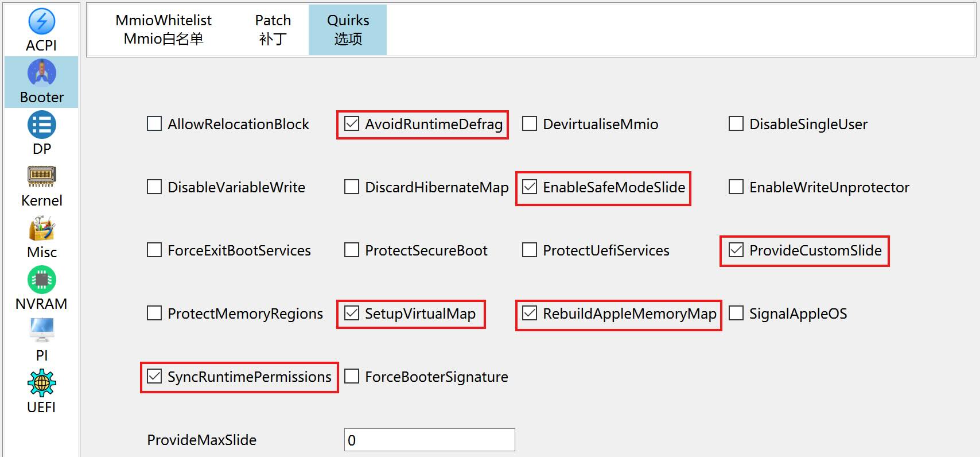This screenshot has height=457, width=980.
Task: Check ForceExitBootServices option
Action: [x=154, y=250]
